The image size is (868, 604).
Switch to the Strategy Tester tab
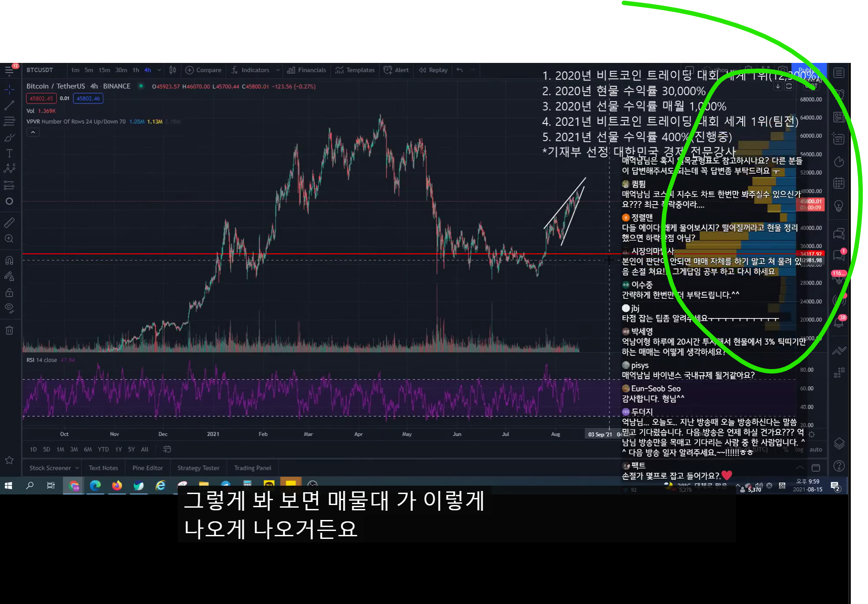click(x=198, y=468)
